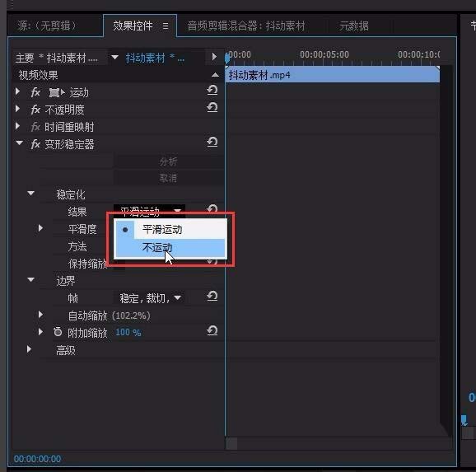The image size is (476, 472).
Task: Click the 主要 * 抖动素材 master clip label
Action: (57, 58)
